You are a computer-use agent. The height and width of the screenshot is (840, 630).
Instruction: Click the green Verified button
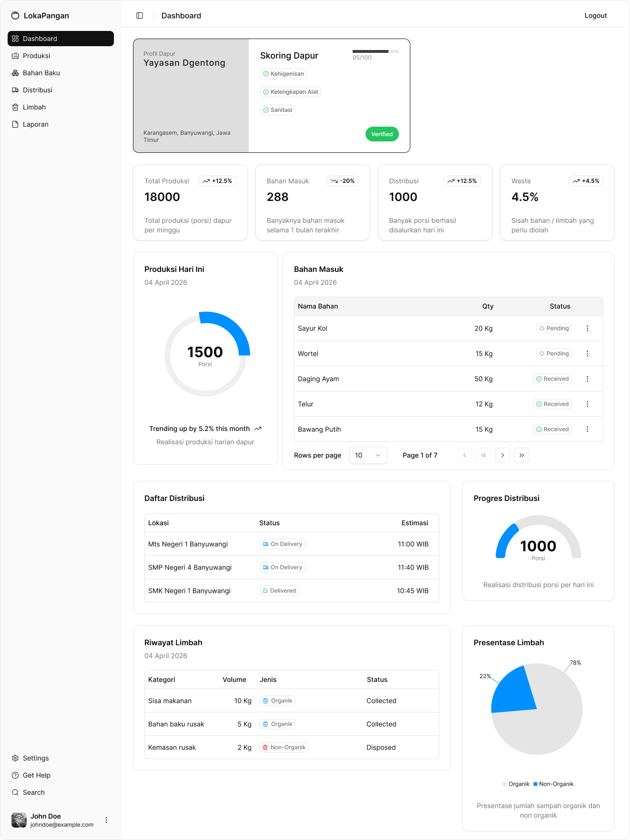pos(382,134)
